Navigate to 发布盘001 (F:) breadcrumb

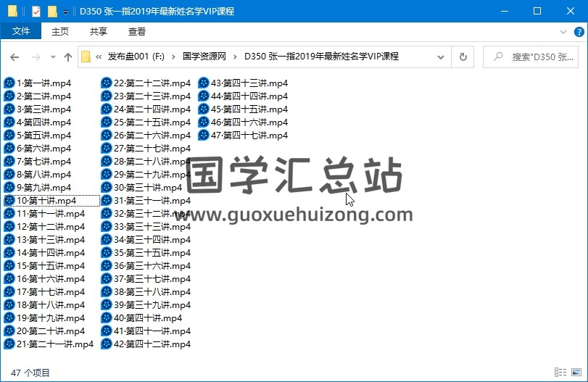(136, 57)
